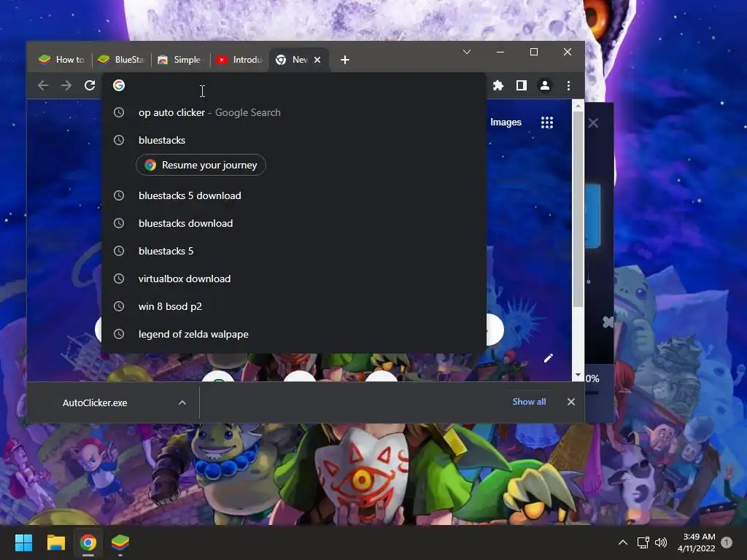
Task: Open a new tab with plus button
Action: tap(345, 60)
